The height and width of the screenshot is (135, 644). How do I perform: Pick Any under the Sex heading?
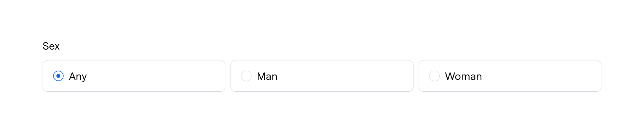pos(58,76)
